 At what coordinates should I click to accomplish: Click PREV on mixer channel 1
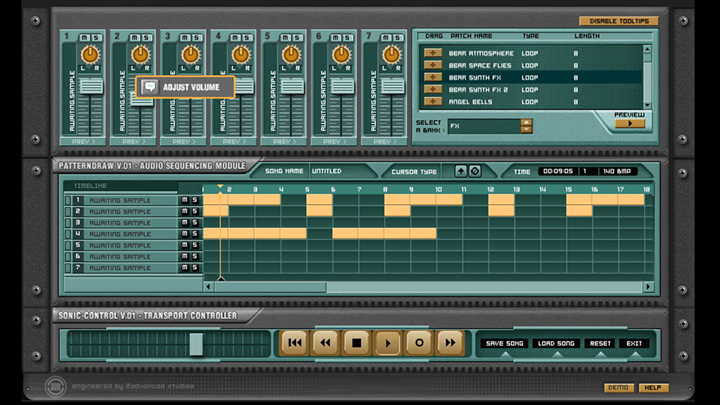[x=83, y=141]
